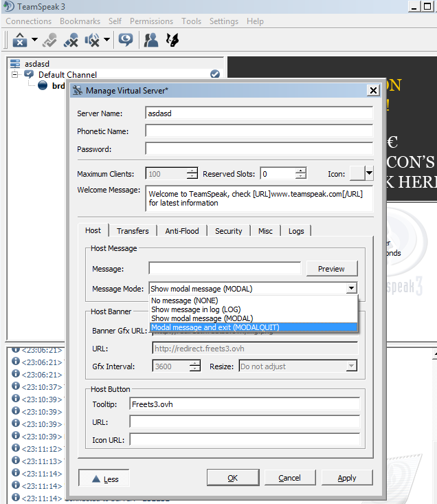Switch to the Anti-Flood tab
The width and height of the screenshot is (437, 504).
click(x=181, y=231)
